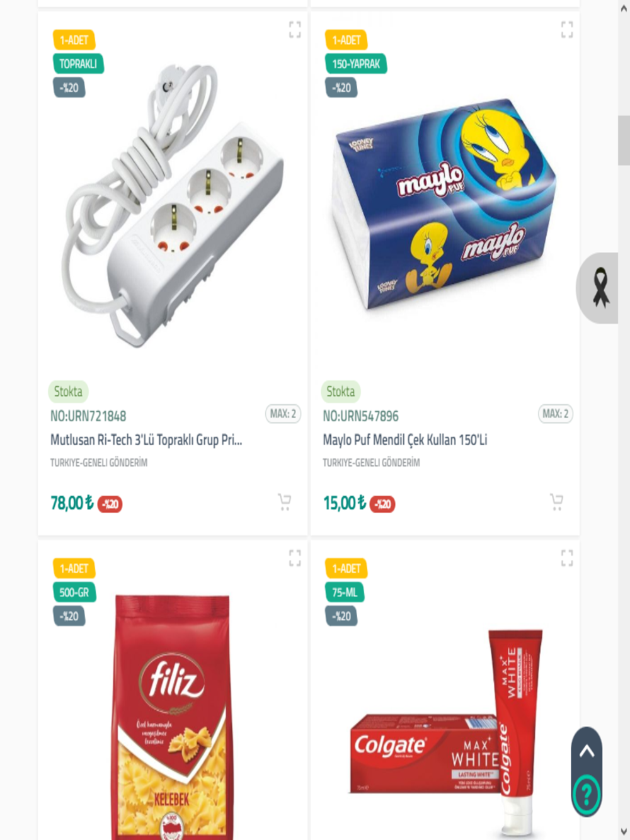Expand quick view for Maylo Puf tissue
Viewport: 630px width, 840px height.
[567, 29]
